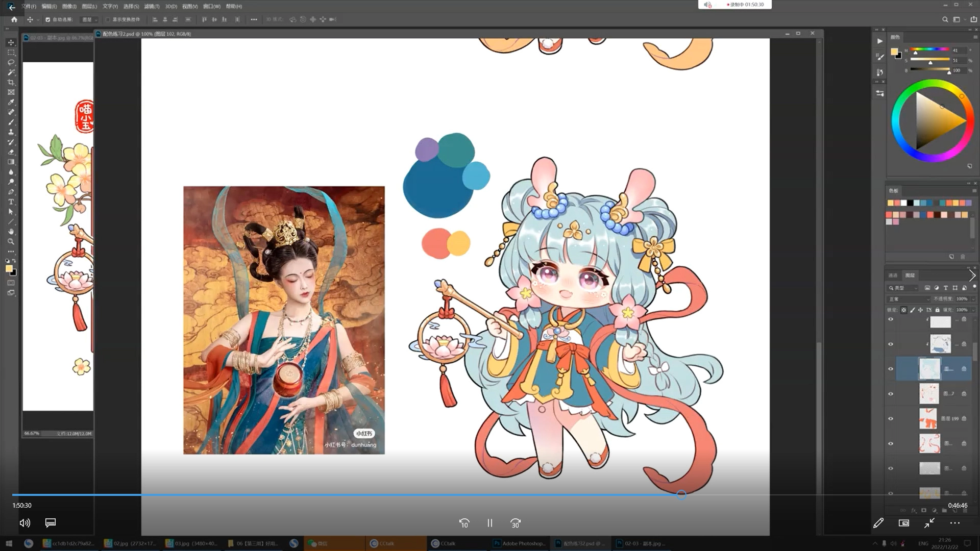Skip forward 30 seconds button

click(516, 523)
